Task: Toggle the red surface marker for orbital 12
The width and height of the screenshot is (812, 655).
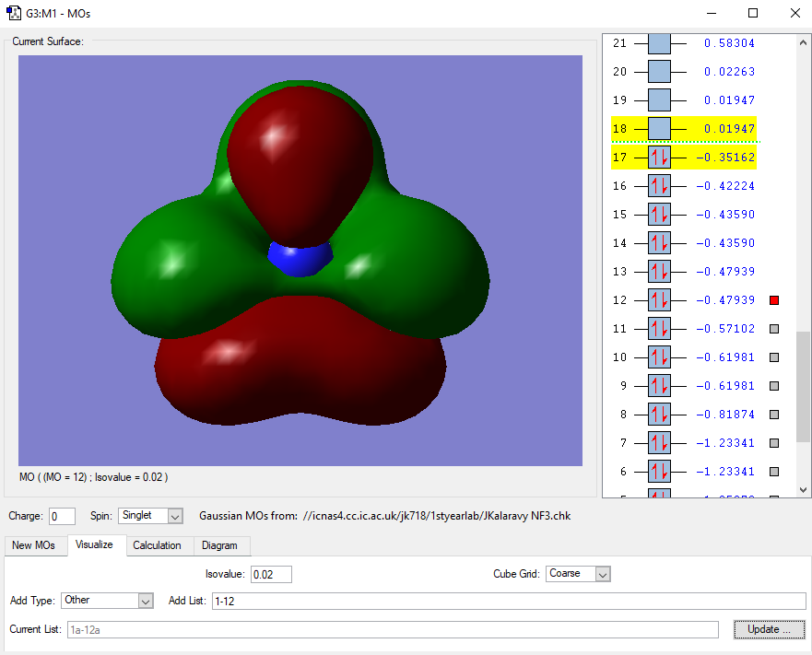Action: click(774, 300)
